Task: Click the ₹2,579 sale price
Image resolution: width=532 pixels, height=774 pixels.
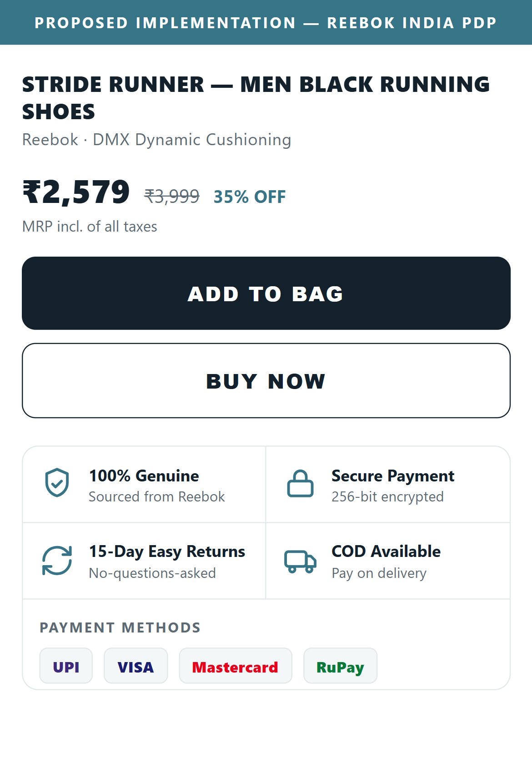Action: coord(76,192)
